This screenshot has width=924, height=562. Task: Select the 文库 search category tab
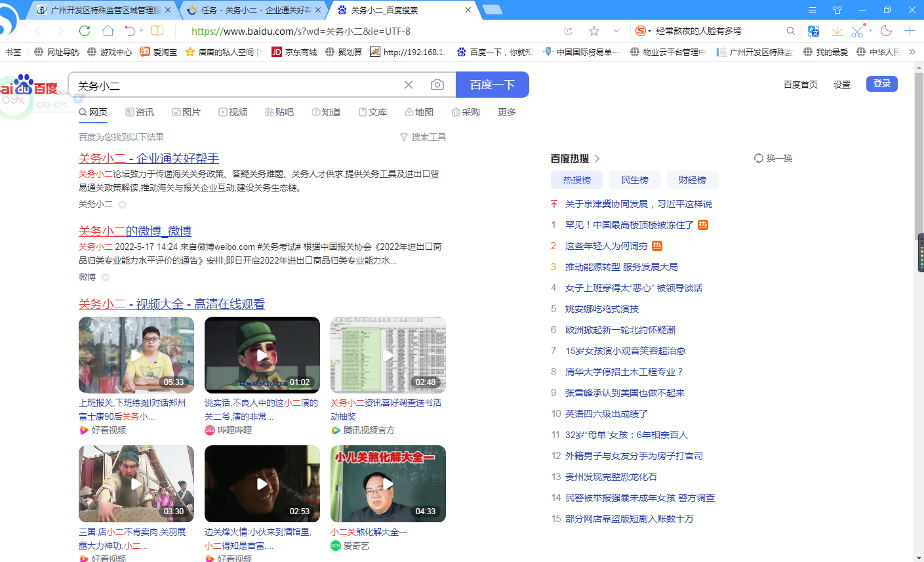tap(372, 112)
